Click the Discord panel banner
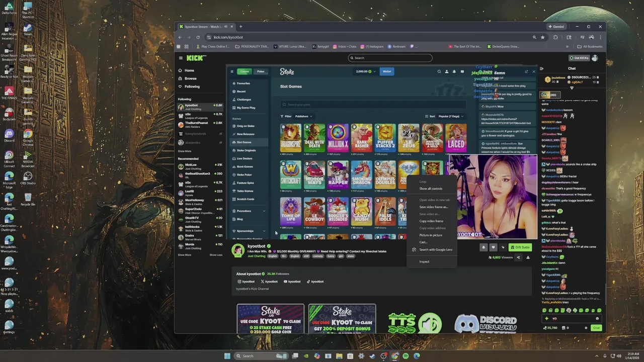Viewport: 644px width, 362px height. click(x=486, y=323)
